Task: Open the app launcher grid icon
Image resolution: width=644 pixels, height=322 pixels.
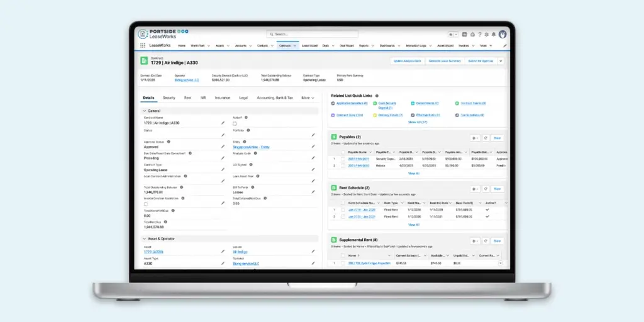Action: (143, 45)
